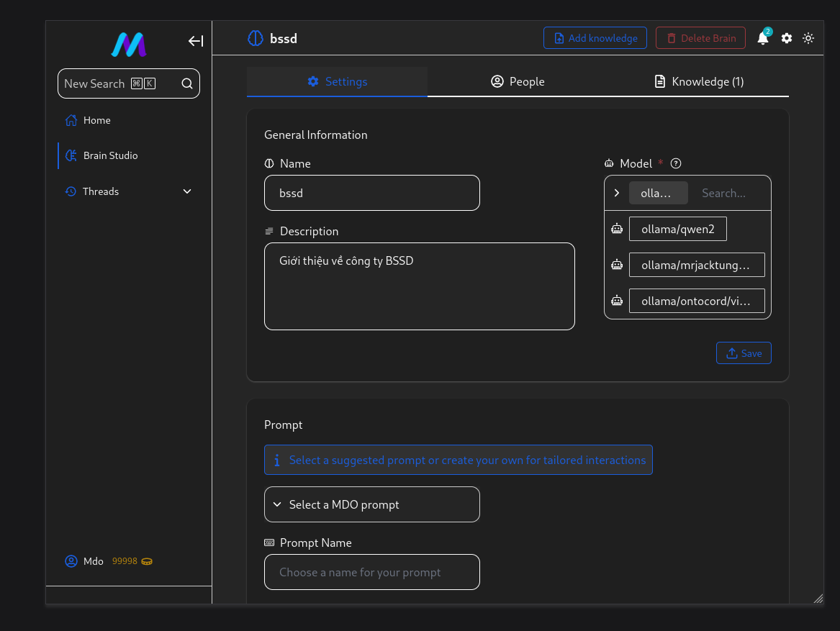
Task: Click the Description text area
Action: point(420,286)
